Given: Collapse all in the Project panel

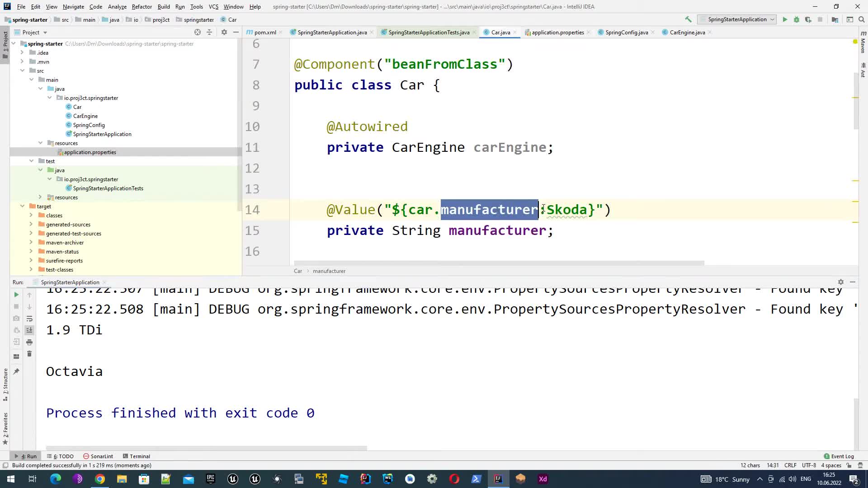Looking at the screenshot, I should point(209,32).
